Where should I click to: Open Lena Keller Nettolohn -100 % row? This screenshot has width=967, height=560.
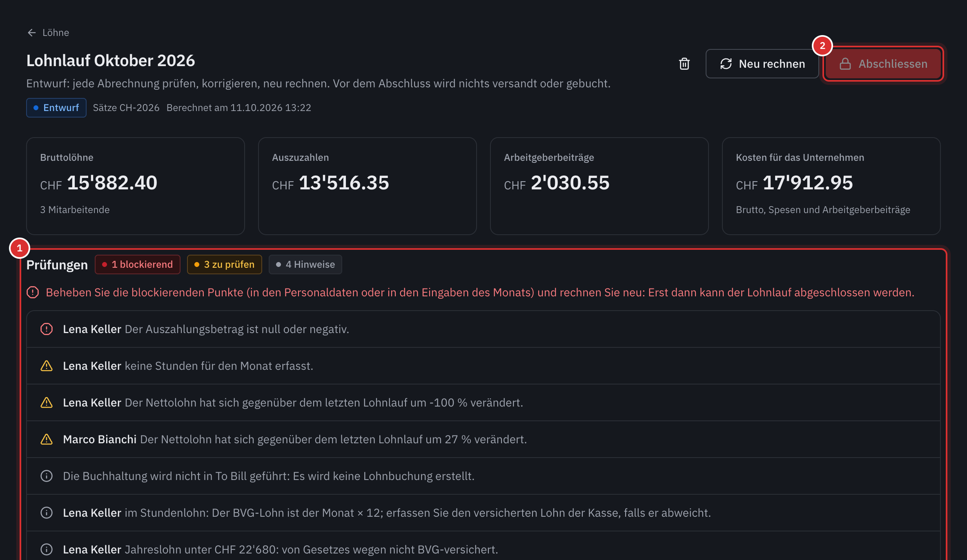click(484, 402)
